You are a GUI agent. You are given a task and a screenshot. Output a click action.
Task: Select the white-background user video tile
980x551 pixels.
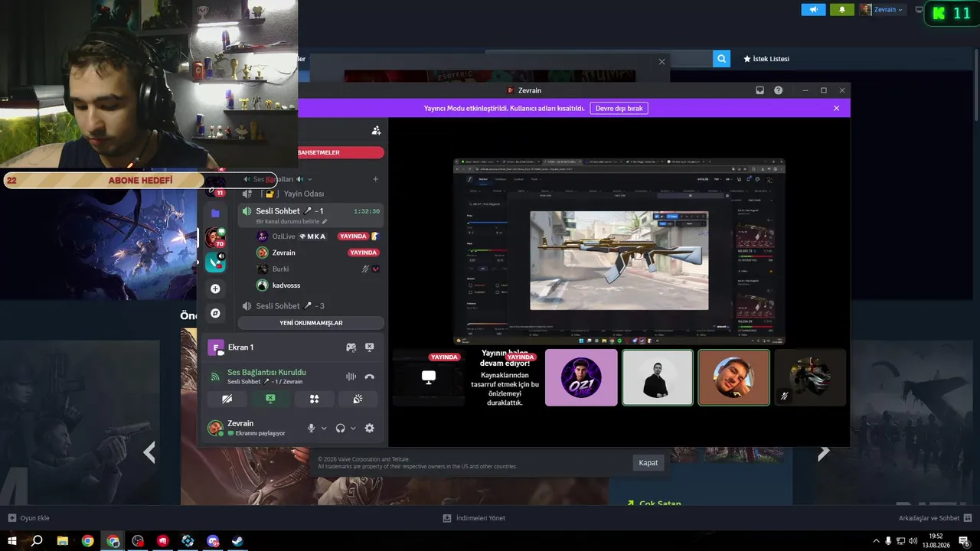point(658,377)
